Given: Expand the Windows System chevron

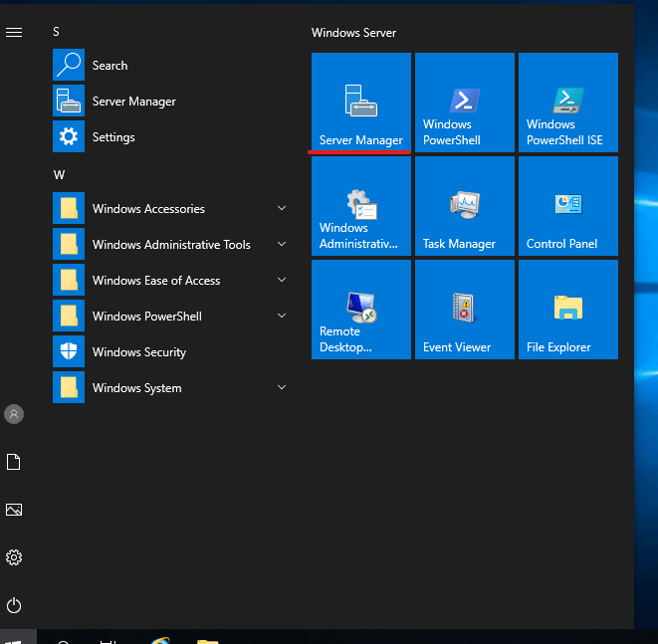Looking at the screenshot, I should 282,387.
